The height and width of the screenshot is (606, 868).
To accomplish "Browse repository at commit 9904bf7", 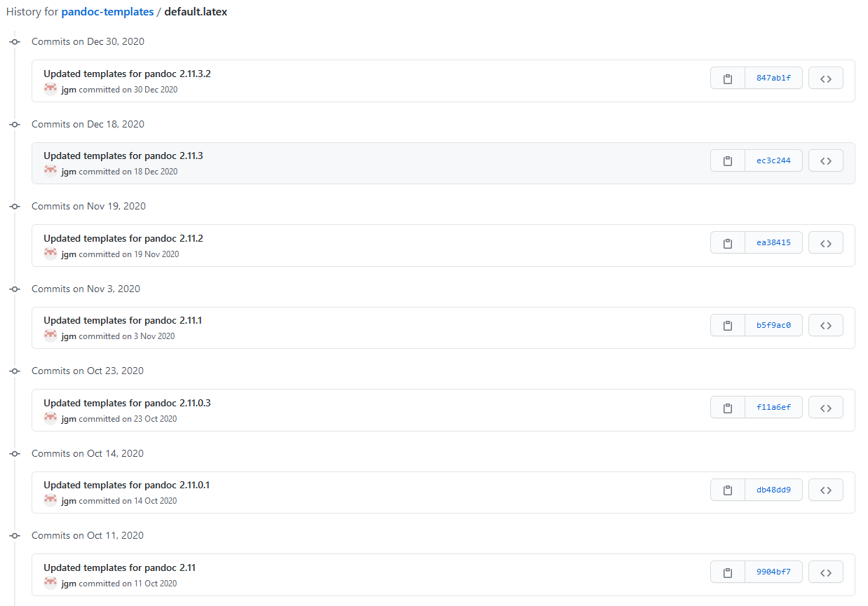I will tap(826, 572).
